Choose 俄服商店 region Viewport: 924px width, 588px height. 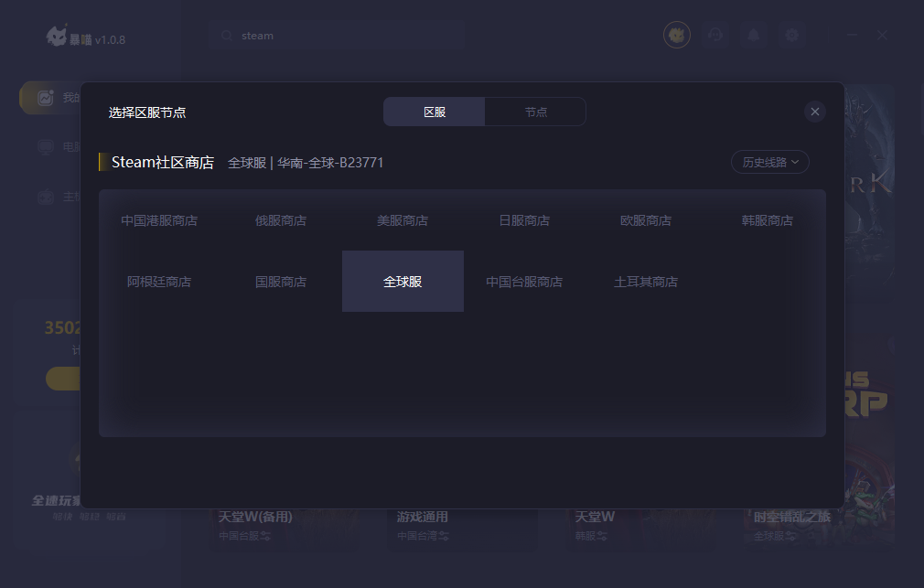(281, 220)
